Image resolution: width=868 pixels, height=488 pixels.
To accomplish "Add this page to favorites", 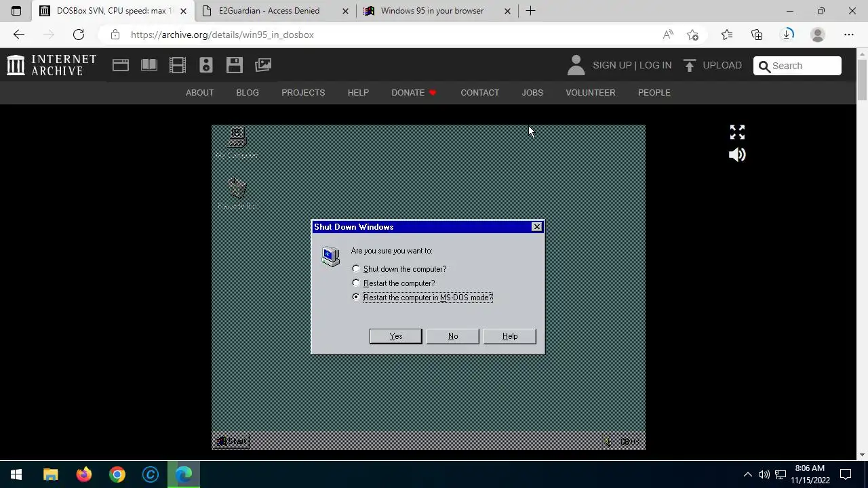I will click(692, 35).
